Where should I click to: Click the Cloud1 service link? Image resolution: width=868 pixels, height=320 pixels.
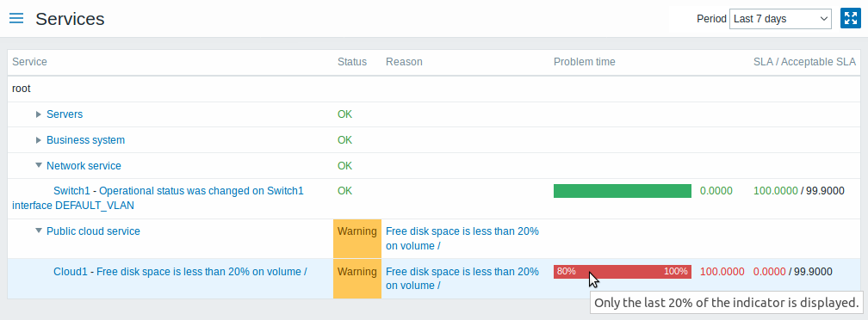[x=71, y=271]
